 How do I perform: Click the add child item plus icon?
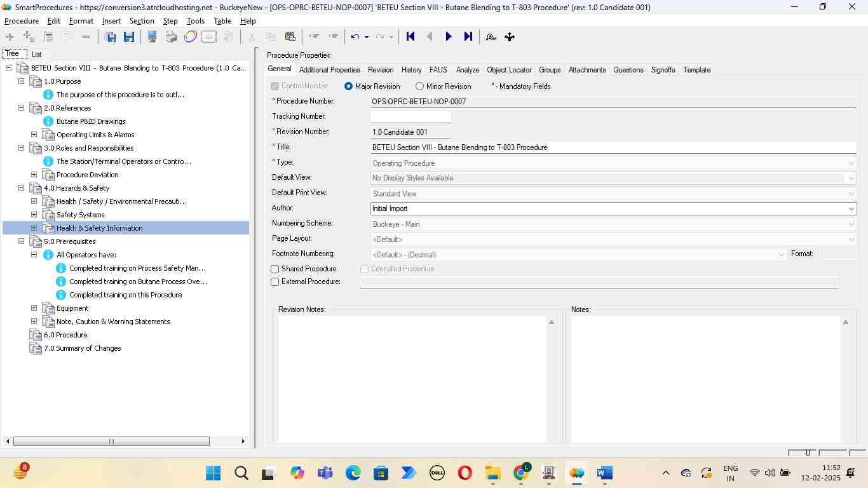[x=29, y=37]
